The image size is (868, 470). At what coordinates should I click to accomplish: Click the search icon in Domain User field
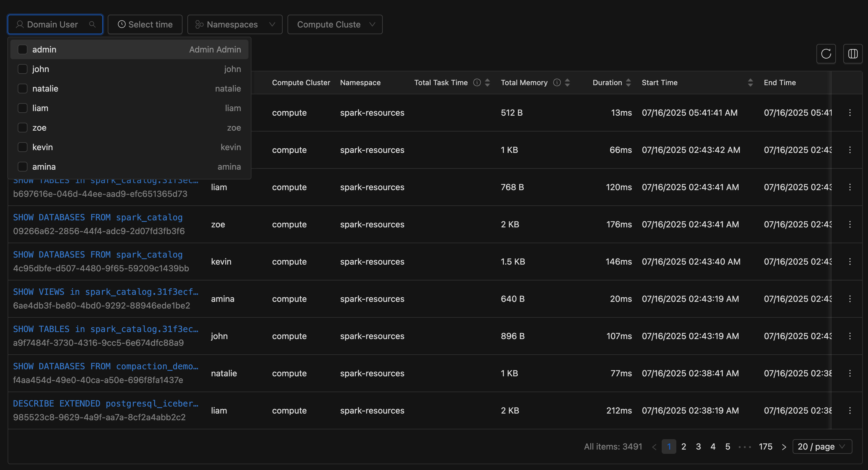[92, 24]
